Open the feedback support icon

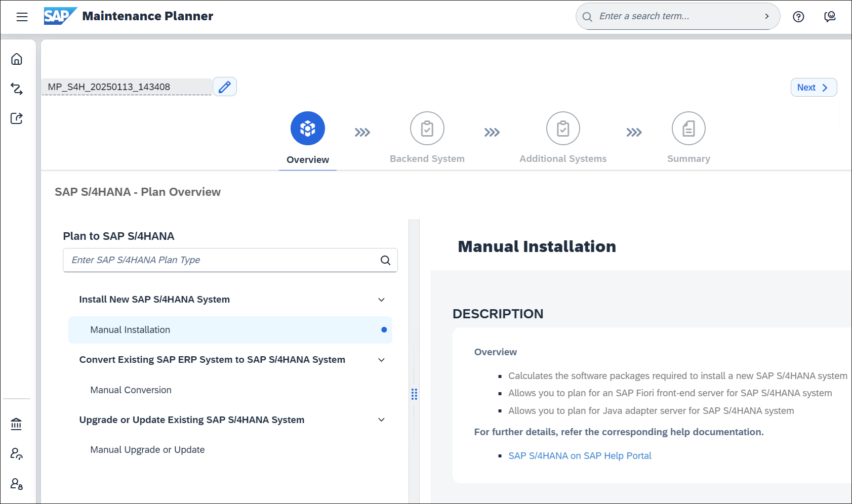(x=830, y=17)
